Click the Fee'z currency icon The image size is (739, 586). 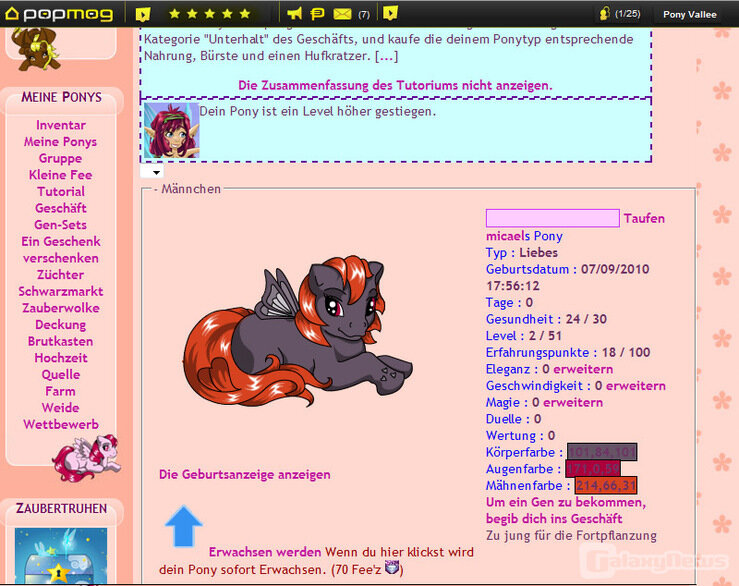[392, 567]
